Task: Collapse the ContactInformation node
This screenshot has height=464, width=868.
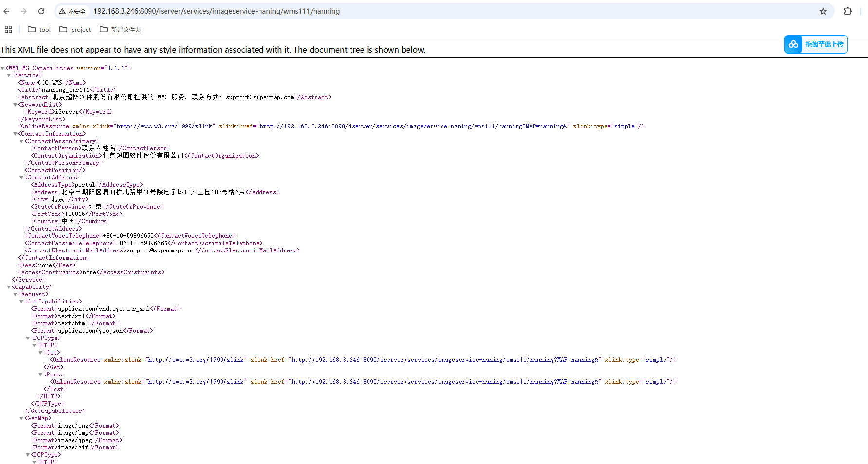Action: 15,133
